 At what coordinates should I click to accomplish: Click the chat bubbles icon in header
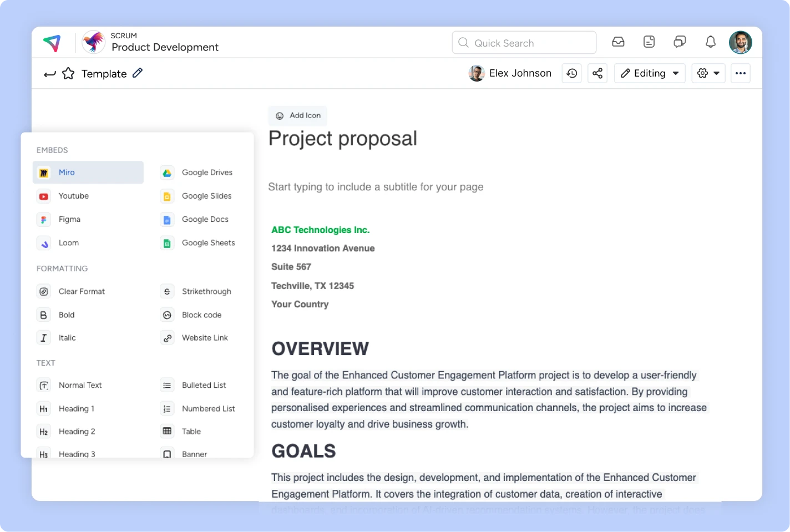pos(680,42)
